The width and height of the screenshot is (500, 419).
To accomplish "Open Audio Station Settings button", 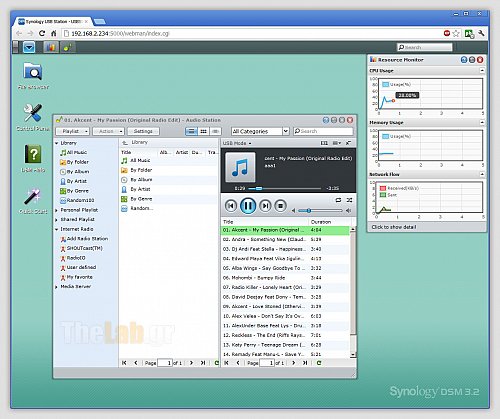I will point(143,131).
